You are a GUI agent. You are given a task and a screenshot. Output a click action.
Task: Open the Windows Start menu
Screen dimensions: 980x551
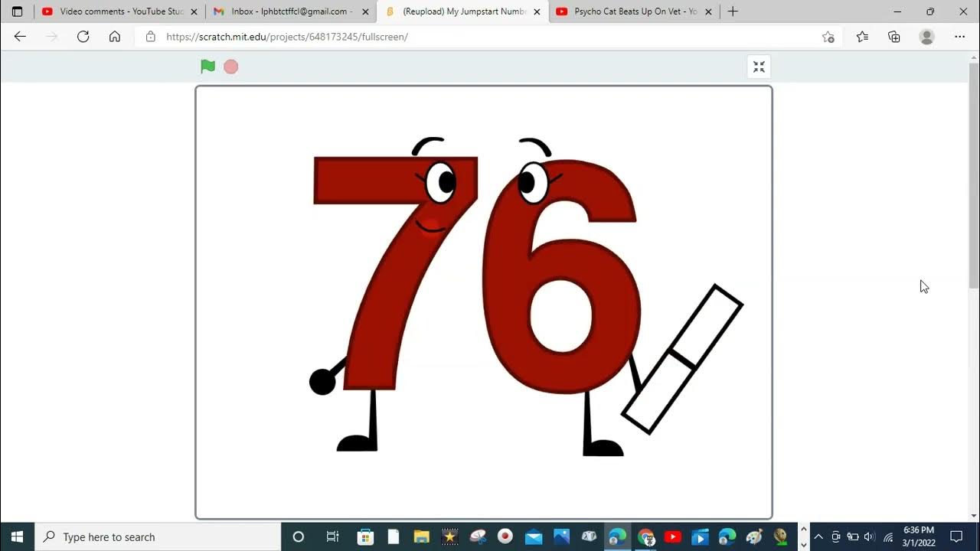(x=17, y=536)
